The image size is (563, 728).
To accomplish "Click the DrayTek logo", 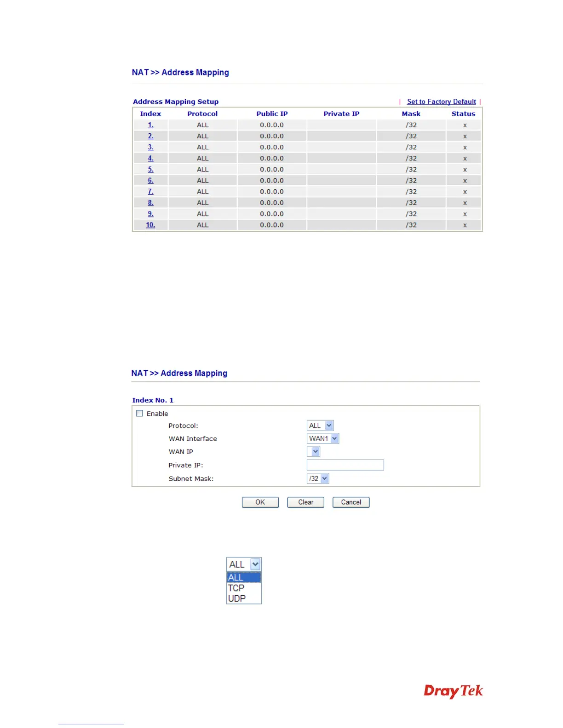I will click(453, 691).
